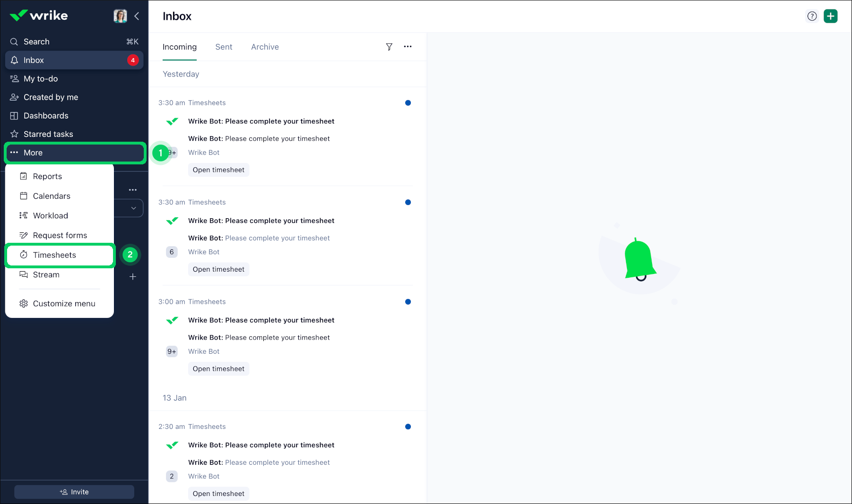Viewport: 852px width, 504px height.
Task: Open Inbox three-dot options menu
Action: (x=408, y=47)
